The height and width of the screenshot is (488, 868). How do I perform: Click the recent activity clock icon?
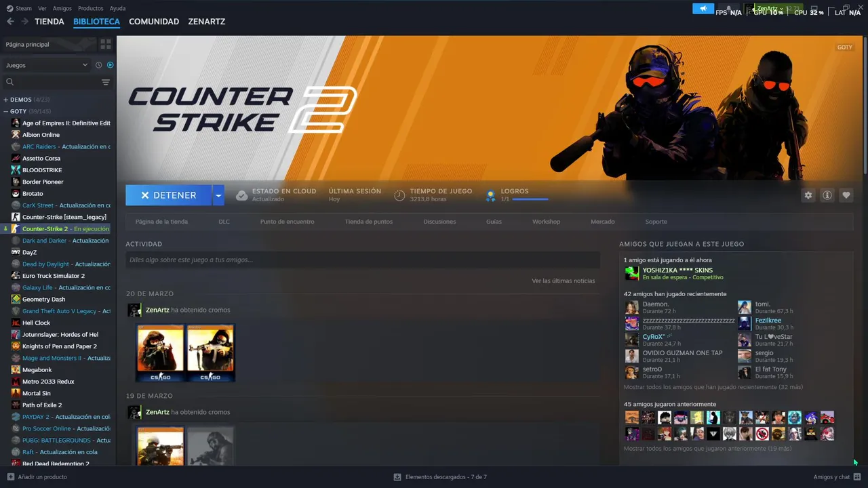[98, 65]
